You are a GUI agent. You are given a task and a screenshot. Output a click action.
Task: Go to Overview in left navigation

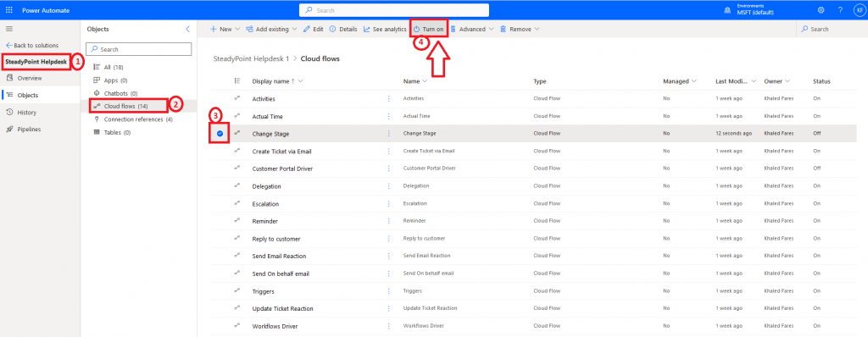coord(29,78)
